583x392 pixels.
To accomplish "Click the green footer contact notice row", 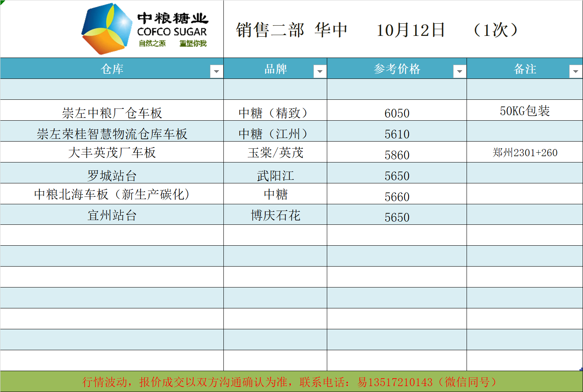I will point(291,382).
